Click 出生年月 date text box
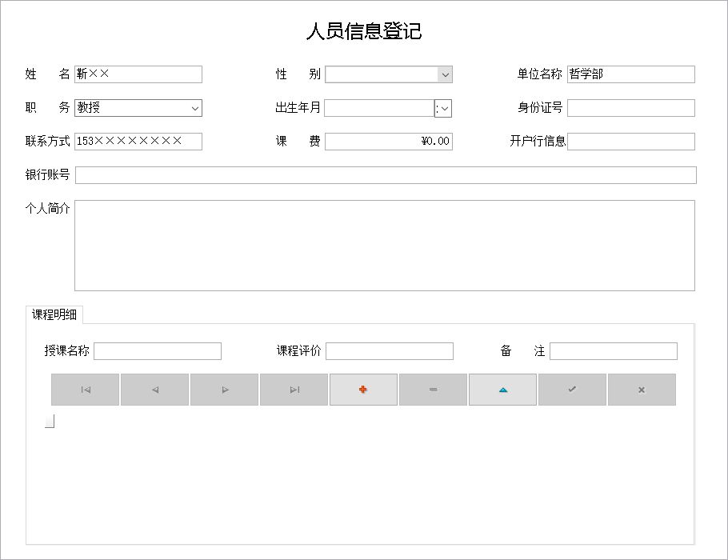728x560 pixels. tap(379, 108)
